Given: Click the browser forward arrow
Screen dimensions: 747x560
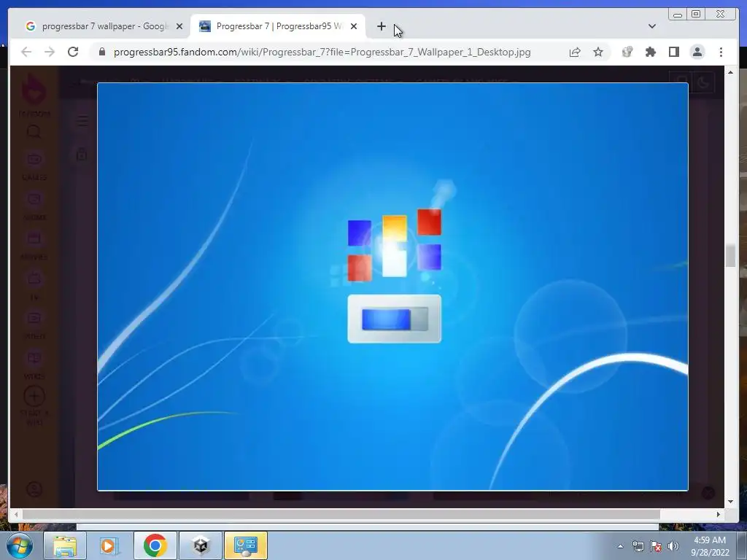Looking at the screenshot, I should point(50,52).
